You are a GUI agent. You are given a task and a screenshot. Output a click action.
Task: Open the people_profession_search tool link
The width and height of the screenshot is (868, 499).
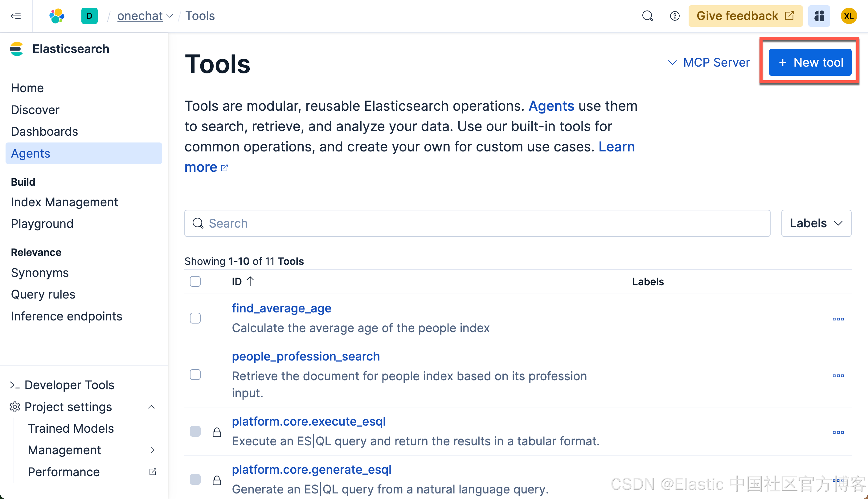pos(306,357)
